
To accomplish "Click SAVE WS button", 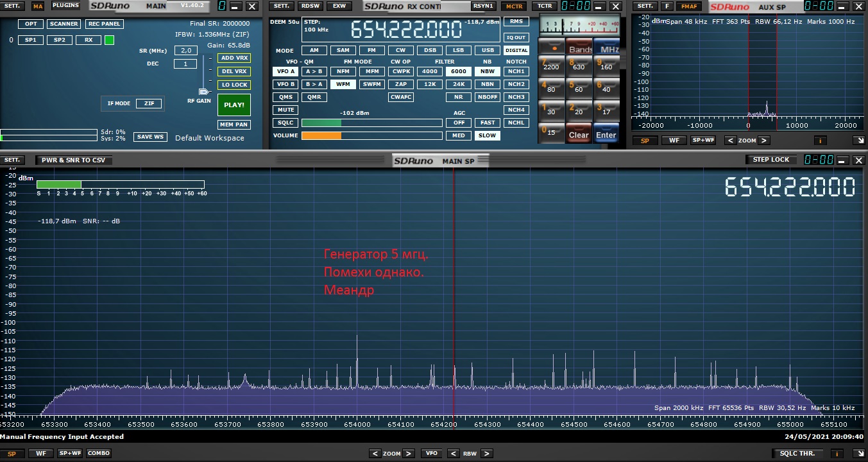I will 150,137.
